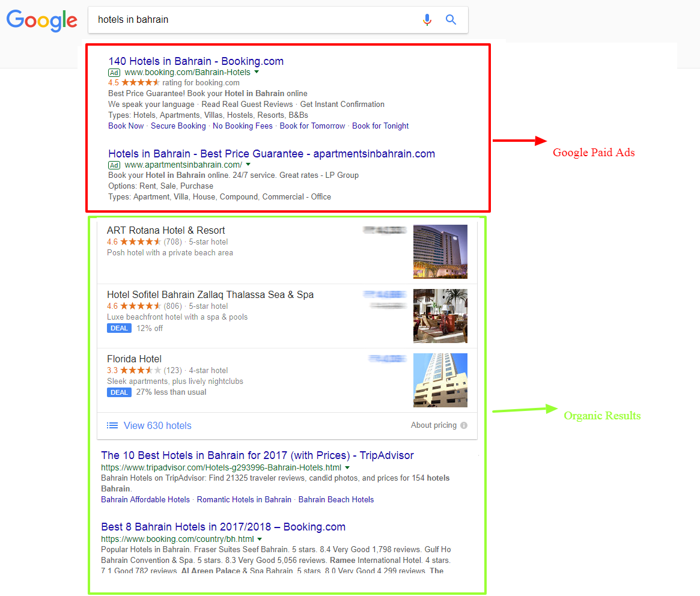
Task: Click the Book for Tomorrow sitelink
Action: point(312,126)
